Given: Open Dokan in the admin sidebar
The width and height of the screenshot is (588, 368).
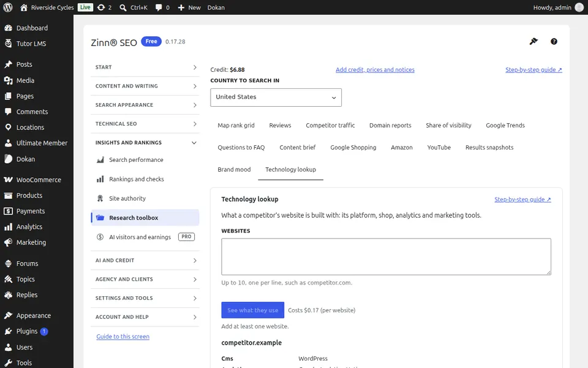Looking at the screenshot, I should 37,159.
